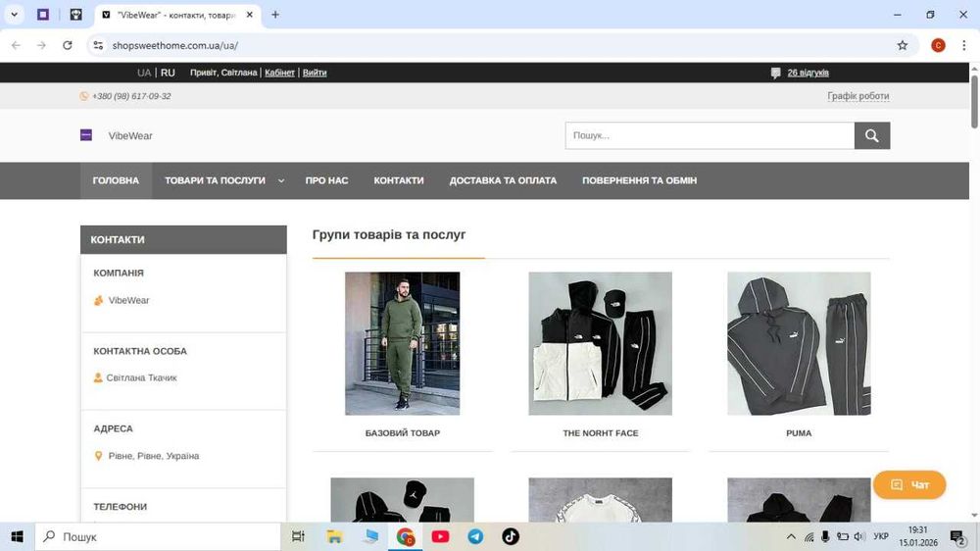Open The Norht Face product image
The height and width of the screenshot is (551, 980).
coord(600,343)
